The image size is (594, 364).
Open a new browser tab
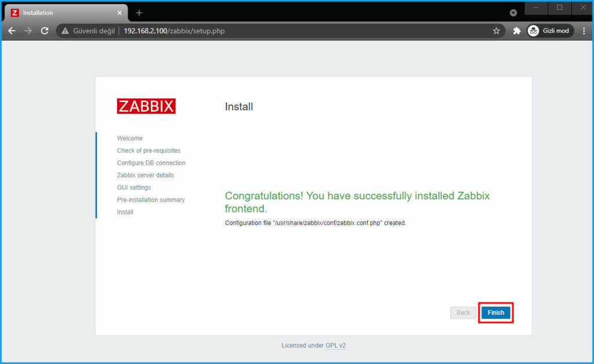(139, 13)
